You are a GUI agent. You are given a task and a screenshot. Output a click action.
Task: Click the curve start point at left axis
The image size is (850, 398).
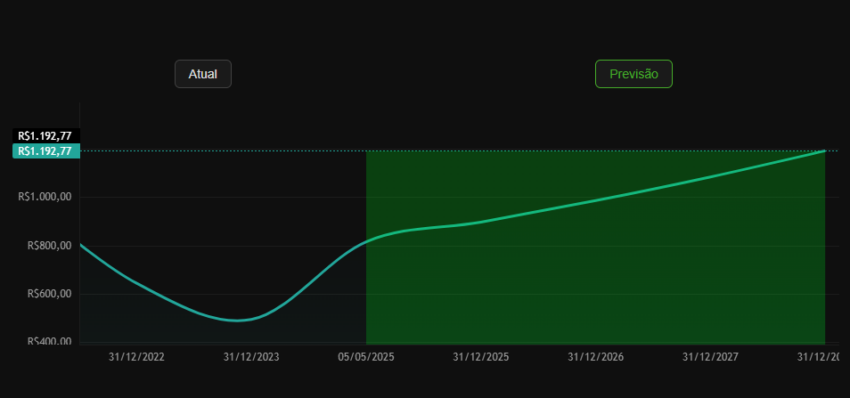coord(81,245)
